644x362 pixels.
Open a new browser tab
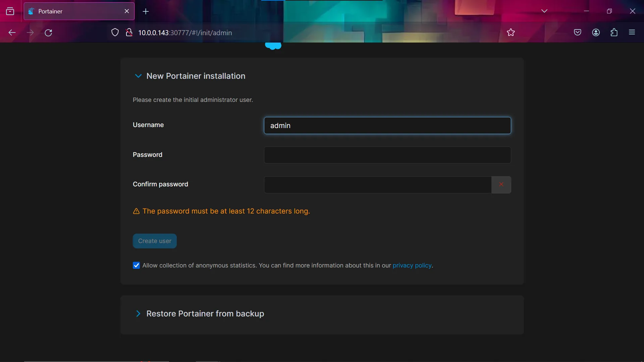click(x=146, y=11)
